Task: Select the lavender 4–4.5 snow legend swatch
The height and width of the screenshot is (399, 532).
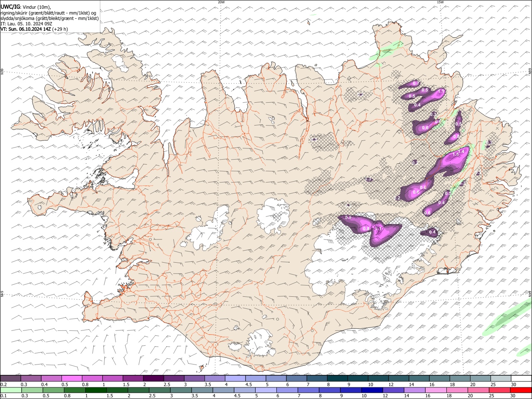Action: 235,378
